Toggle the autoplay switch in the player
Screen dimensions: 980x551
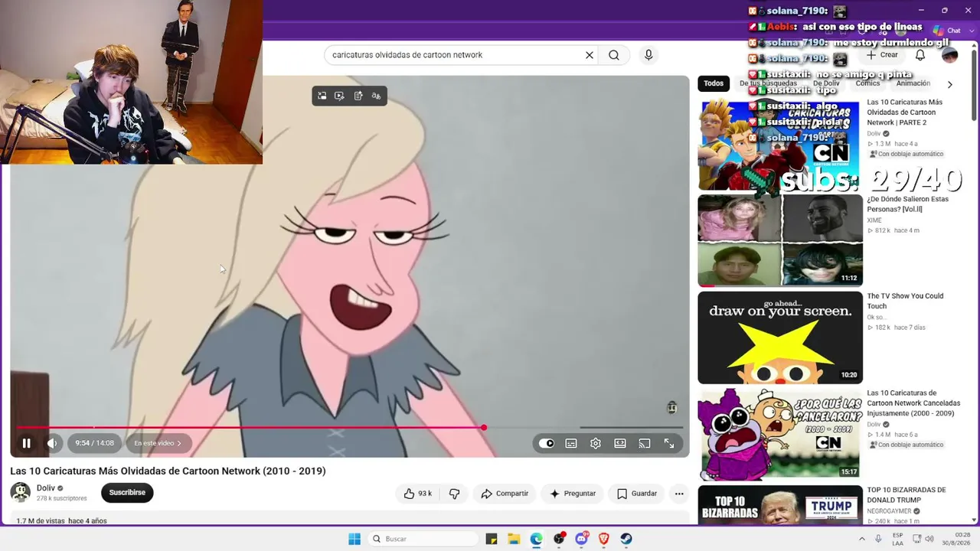(547, 443)
